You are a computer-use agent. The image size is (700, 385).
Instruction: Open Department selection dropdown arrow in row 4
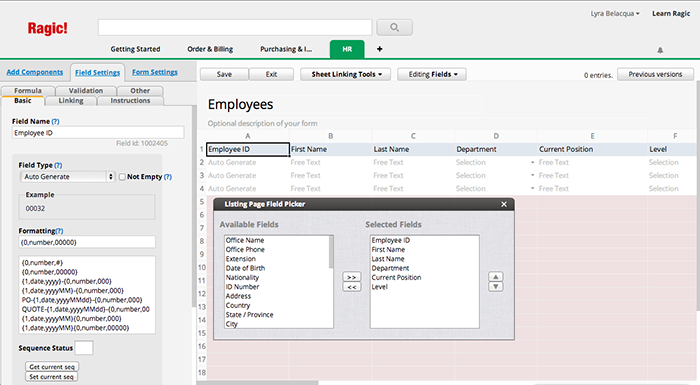click(x=533, y=188)
